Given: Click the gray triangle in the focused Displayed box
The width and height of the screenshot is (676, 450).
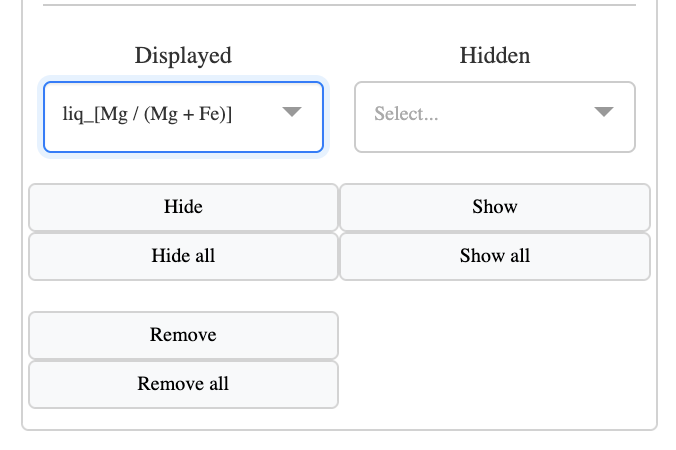Looking at the screenshot, I should [292, 112].
